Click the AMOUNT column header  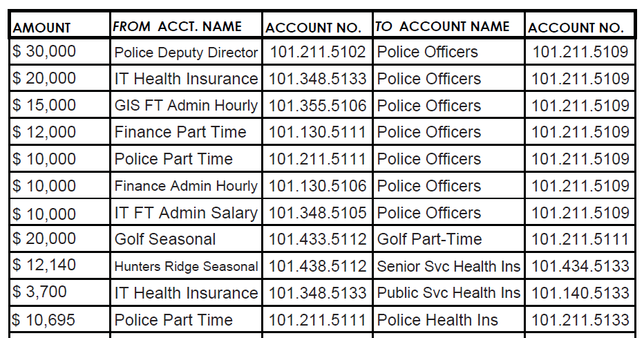point(42,28)
